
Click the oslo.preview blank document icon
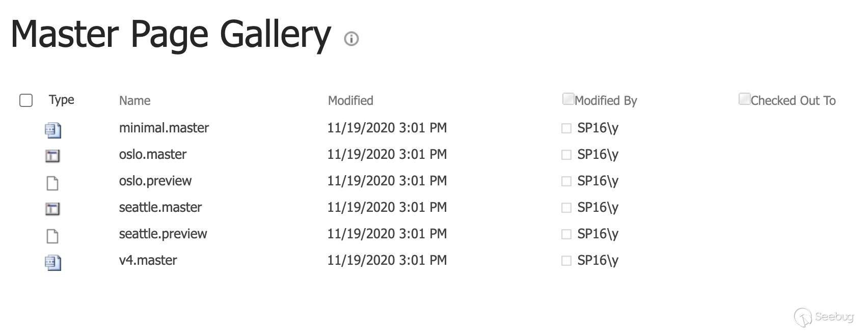[52, 183]
